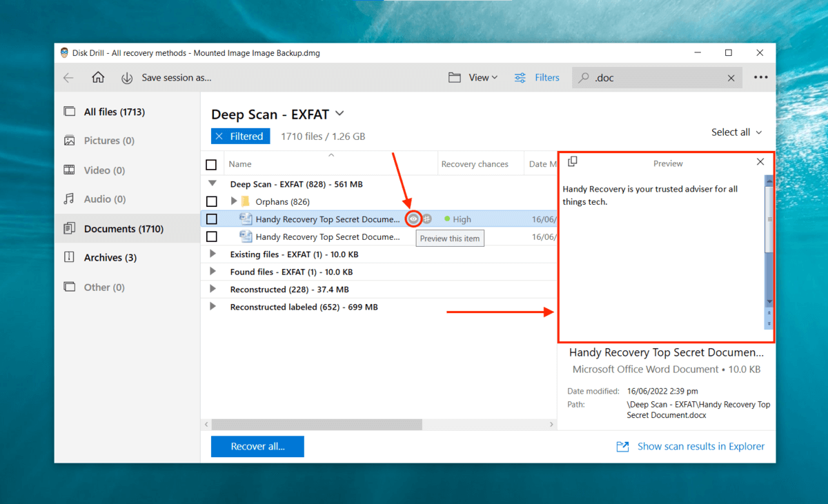Viewport: 828px width, 504px height.
Task: Collapse Deep Scan - EXFAT (828) group
Action: pos(212,184)
